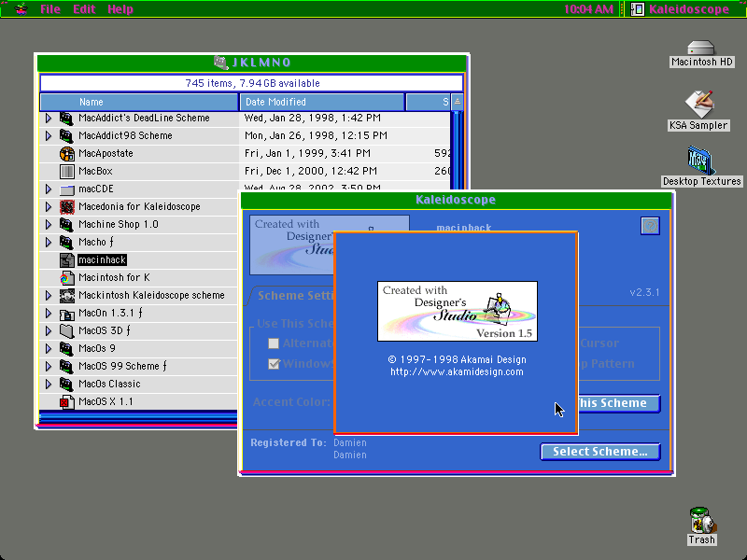The height and width of the screenshot is (560, 747).
Task: Switch to the Scheme Settings tab
Action: pos(293,295)
